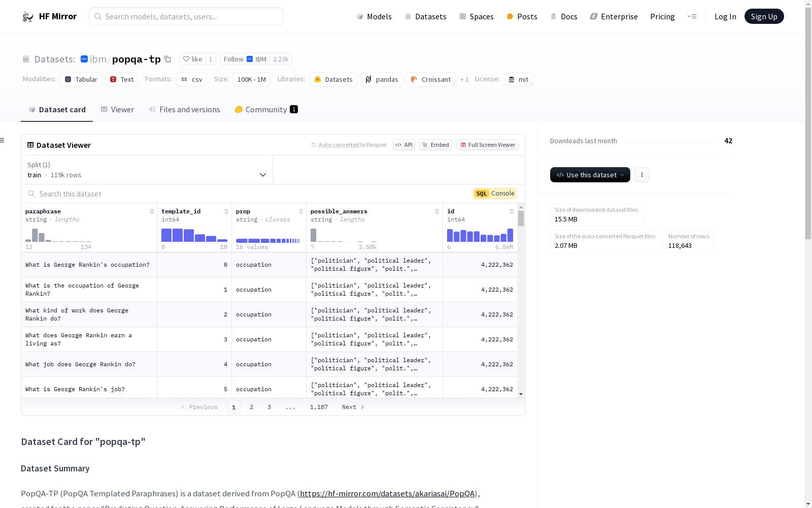Image resolution: width=812 pixels, height=508 pixels.
Task: Follow the IBM organization
Action: click(245, 59)
